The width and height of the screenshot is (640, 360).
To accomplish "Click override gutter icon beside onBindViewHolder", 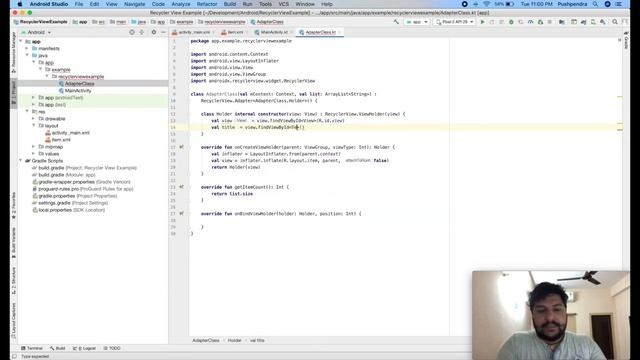I will tap(182, 213).
